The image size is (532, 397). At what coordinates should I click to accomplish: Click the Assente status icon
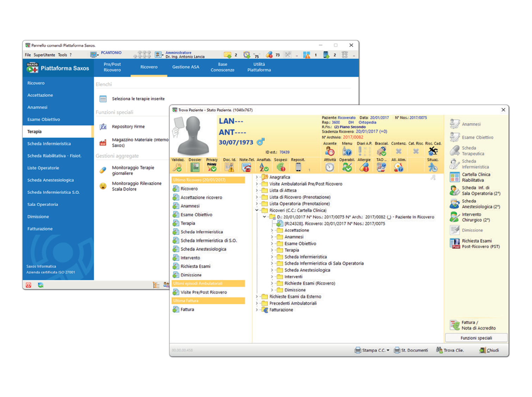pos(330,151)
